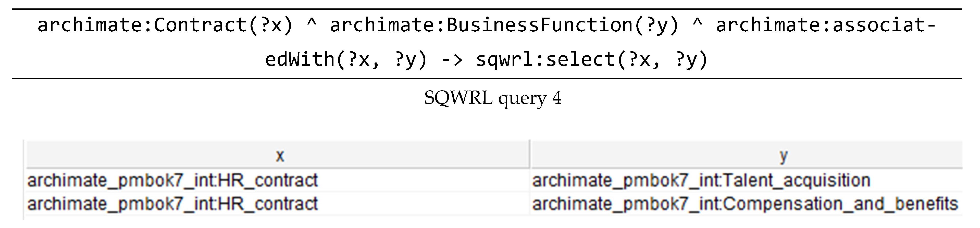Click the archimate:Contract(?x) atom in query

[165, 26]
